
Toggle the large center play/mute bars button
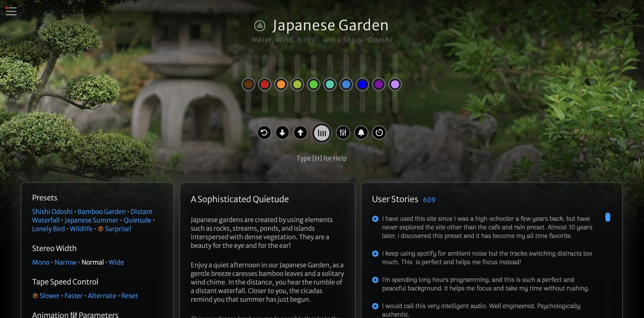click(322, 133)
